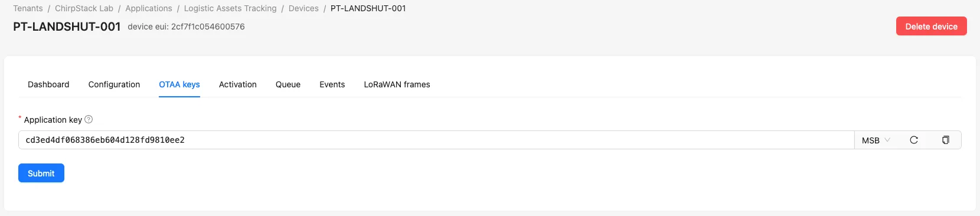The image size is (980, 216).
Task: Open the MSB byte order dropdown
Action: [x=876, y=140]
